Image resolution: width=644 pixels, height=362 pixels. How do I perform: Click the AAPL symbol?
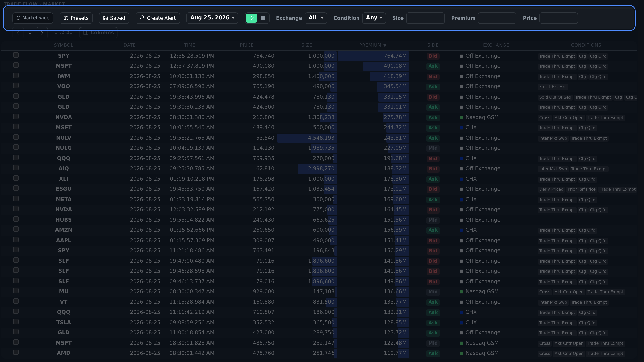(64, 240)
